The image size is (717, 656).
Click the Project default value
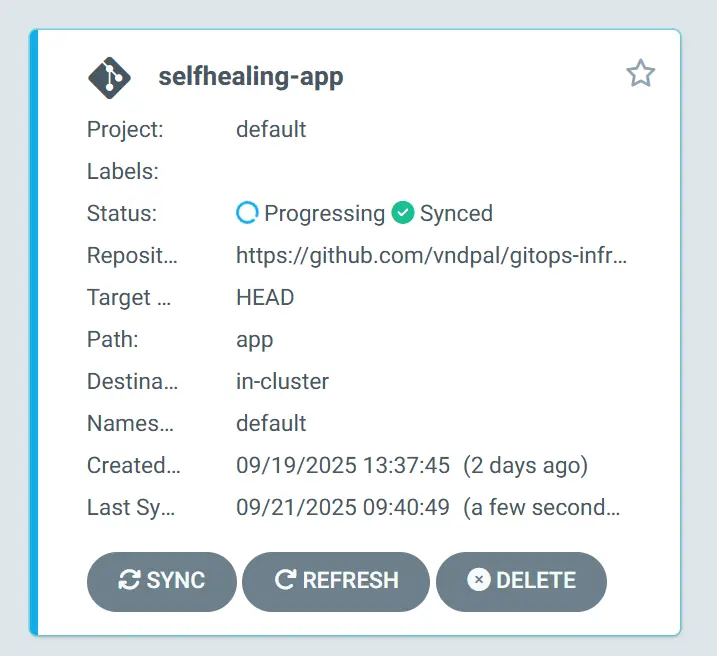(x=271, y=129)
